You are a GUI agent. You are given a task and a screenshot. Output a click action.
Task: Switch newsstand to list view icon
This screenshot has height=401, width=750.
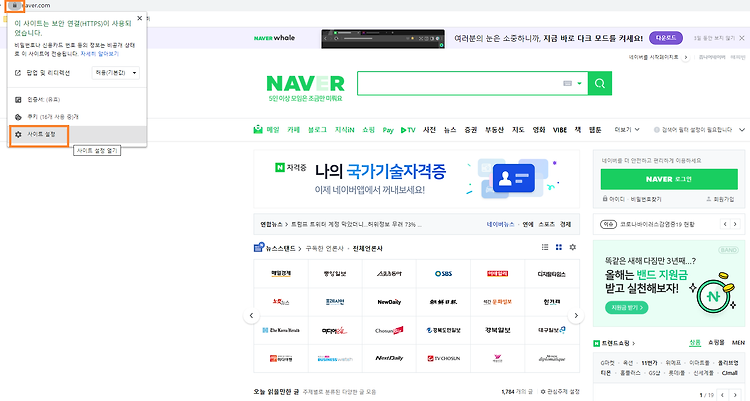pyautogui.click(x=545, y=247)
